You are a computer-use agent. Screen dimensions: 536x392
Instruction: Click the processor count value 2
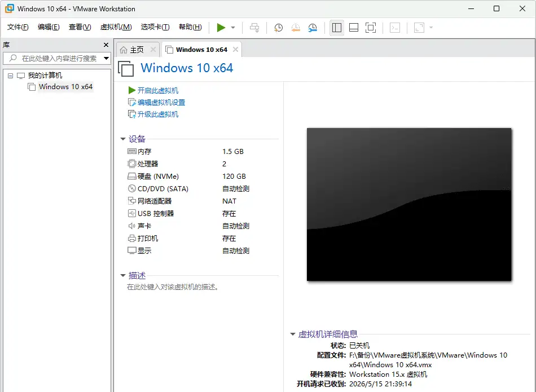(x=224, y=164)
